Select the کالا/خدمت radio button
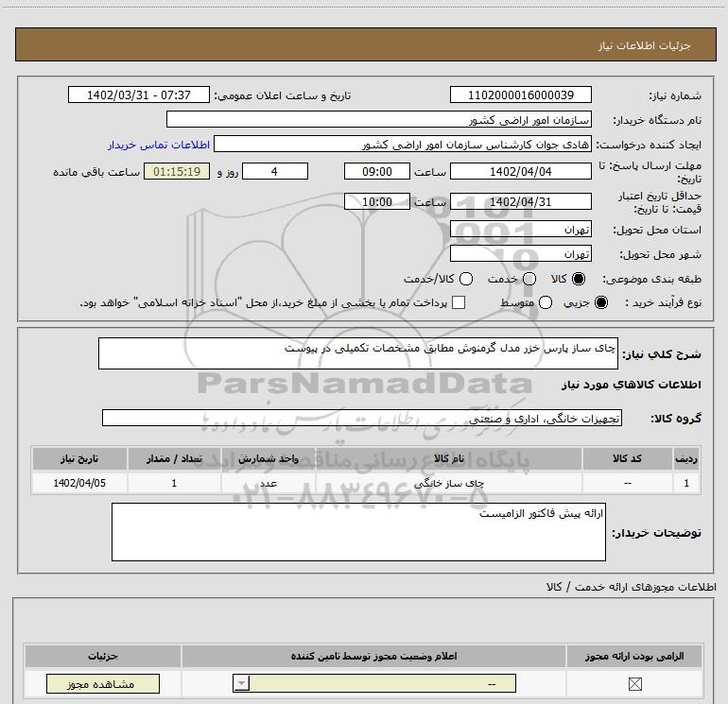 point(466,279)
